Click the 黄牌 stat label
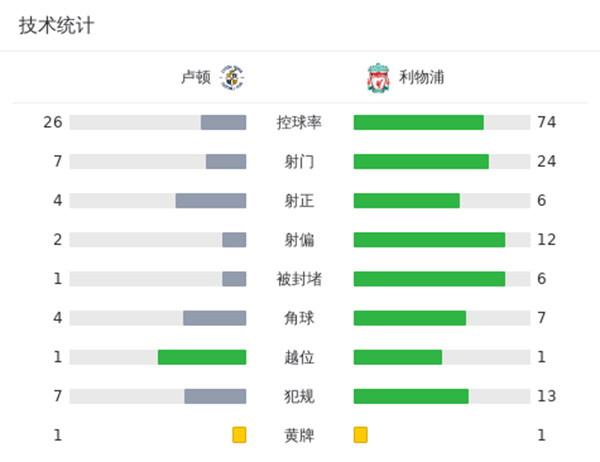The width and height of the screenshot is (600, 462). click(299, 435)
